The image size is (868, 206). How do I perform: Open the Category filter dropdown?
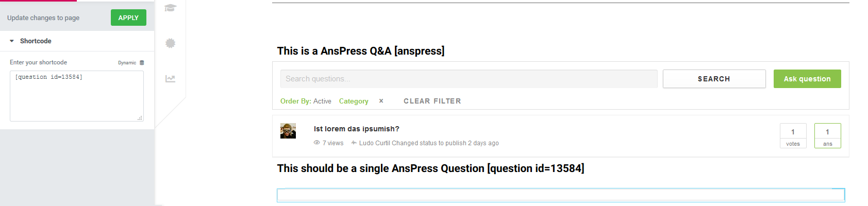(x=354, y=101)
